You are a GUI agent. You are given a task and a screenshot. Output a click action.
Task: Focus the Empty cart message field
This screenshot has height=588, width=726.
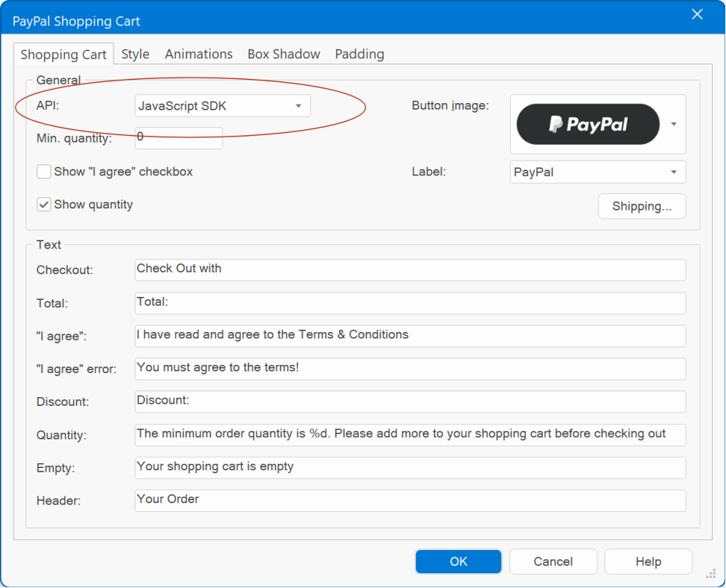411,468
